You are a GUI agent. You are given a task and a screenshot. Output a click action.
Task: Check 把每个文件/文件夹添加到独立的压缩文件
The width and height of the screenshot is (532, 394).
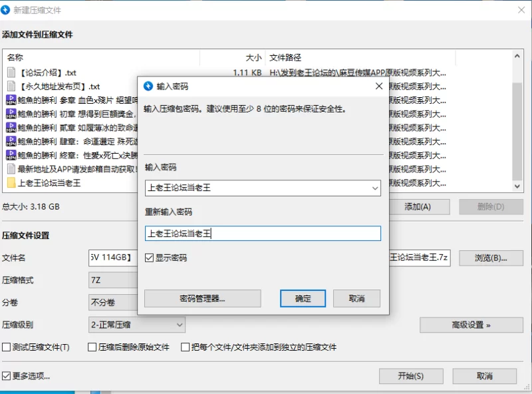(186, 347)
